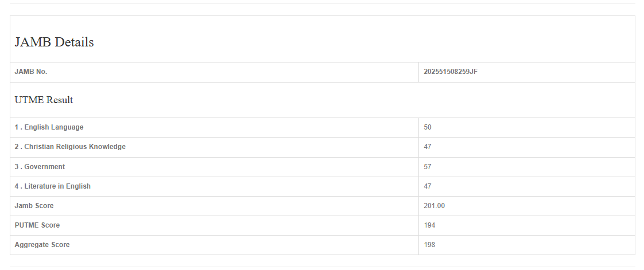
Task: Select the Literature in English score 47
Action: [428, 186]
